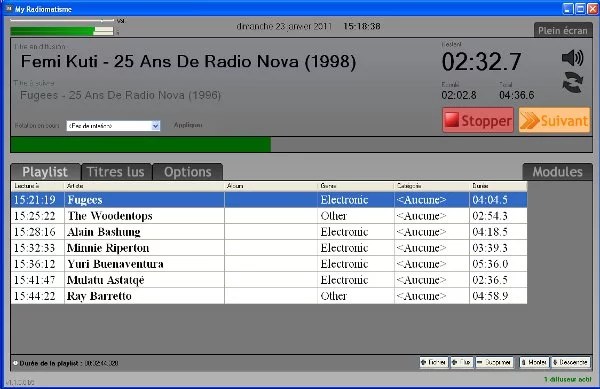This screenshot has height=389, width=600.
Task: Click the Appliquer button
Action: coord(188,125)
